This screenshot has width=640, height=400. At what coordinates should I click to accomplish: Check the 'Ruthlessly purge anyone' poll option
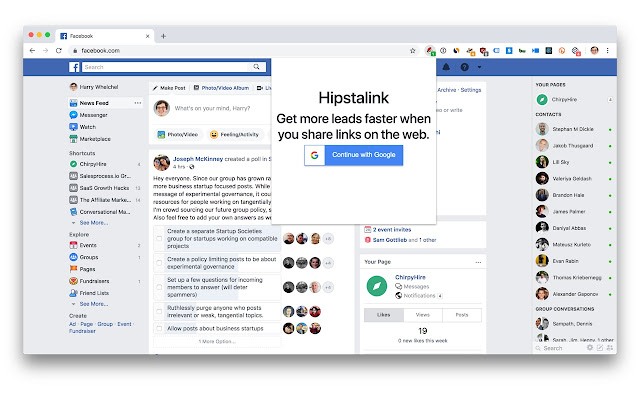click(159, 311)
